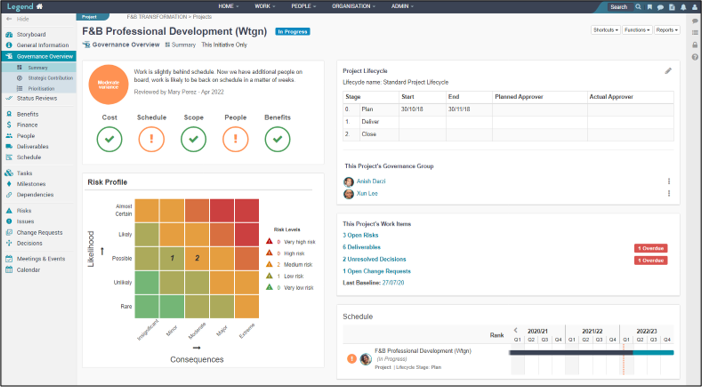Image resolution: width=702 pixels, height=387 pixels.
Task: Go to previous period in schedule
Action: [x=515, y=331]
